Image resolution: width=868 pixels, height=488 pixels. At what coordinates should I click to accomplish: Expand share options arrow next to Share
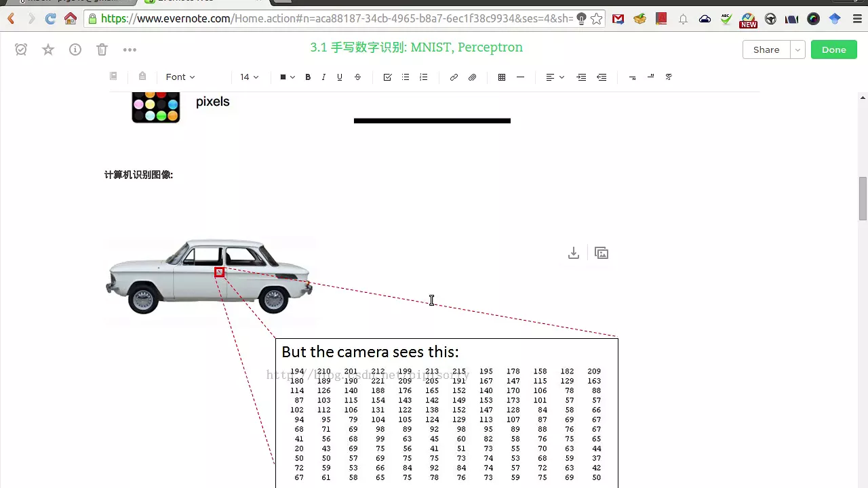tap(798, 49)
